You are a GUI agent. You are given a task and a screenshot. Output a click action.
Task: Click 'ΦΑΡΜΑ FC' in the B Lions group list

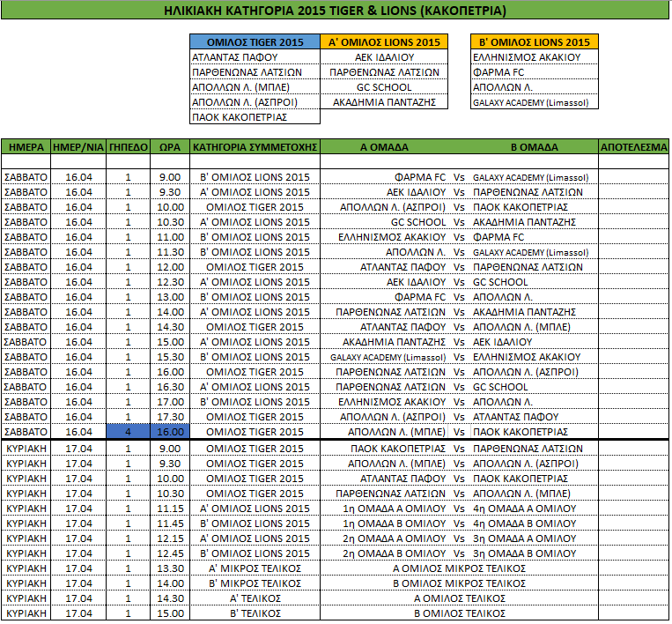(x=498, y=72)
